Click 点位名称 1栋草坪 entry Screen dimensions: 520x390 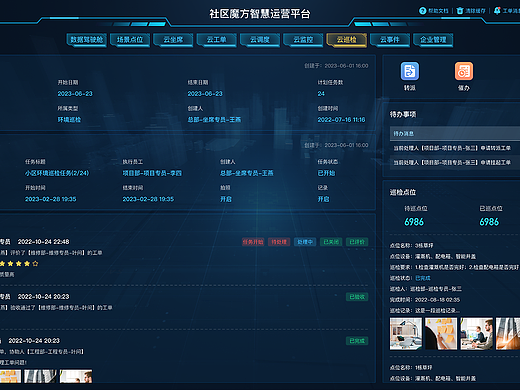(411, 368)
